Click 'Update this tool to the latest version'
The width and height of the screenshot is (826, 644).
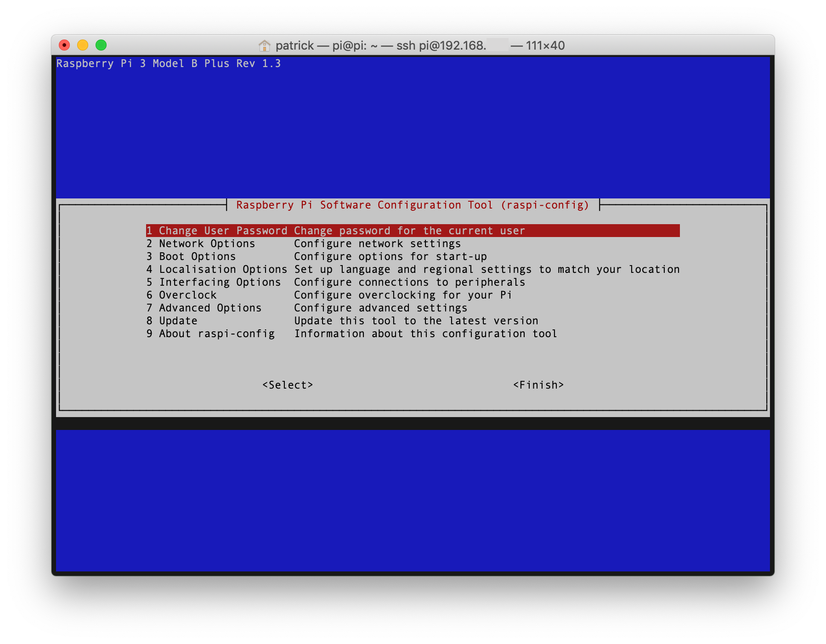coord(416,321)
